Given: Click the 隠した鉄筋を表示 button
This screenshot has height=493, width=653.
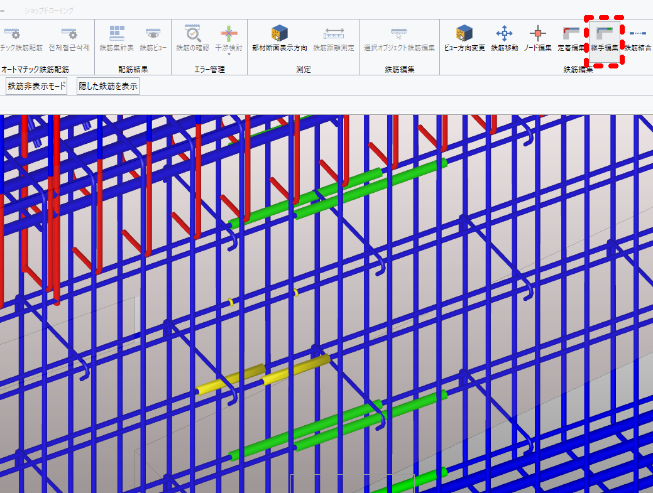Looking at the screenshot, I should point(108,86).
